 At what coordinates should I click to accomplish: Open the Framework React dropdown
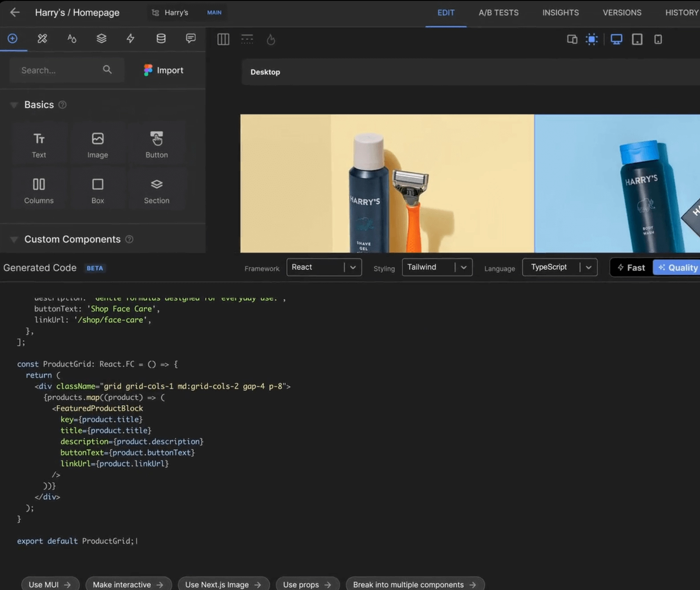324,267
